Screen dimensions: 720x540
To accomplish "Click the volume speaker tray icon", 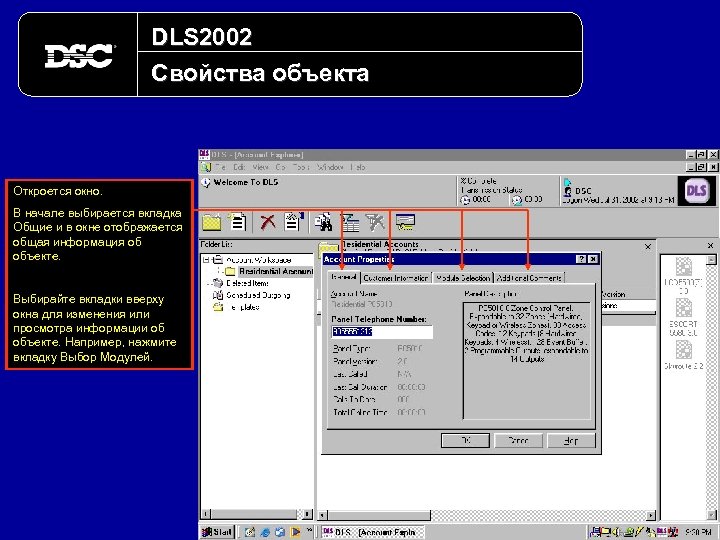I will point(616,532).
